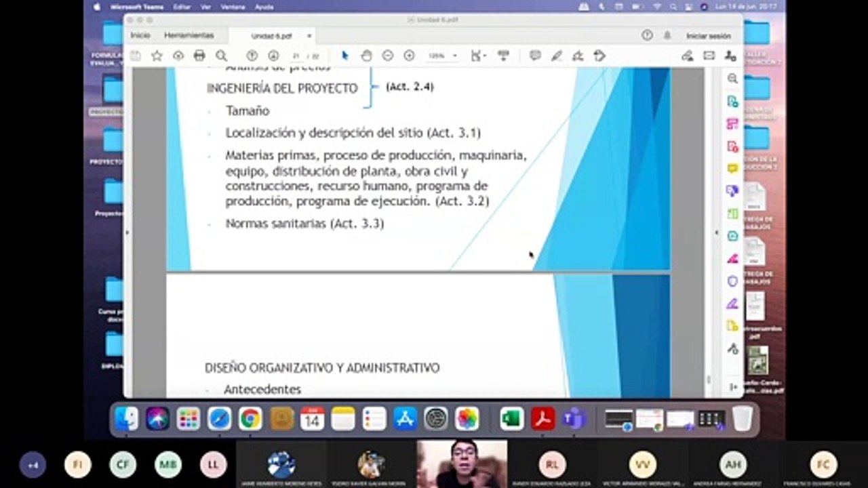Screen dimensions: 868x488
Task: Star this PDF with the bookmark star icon
Action: [157, 56]
